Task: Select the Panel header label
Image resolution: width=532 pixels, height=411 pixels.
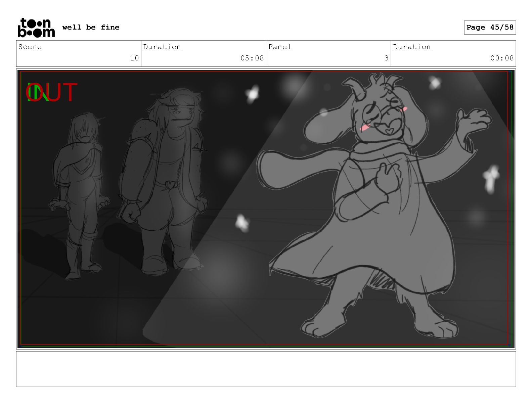Action: (x=279, y=47)
